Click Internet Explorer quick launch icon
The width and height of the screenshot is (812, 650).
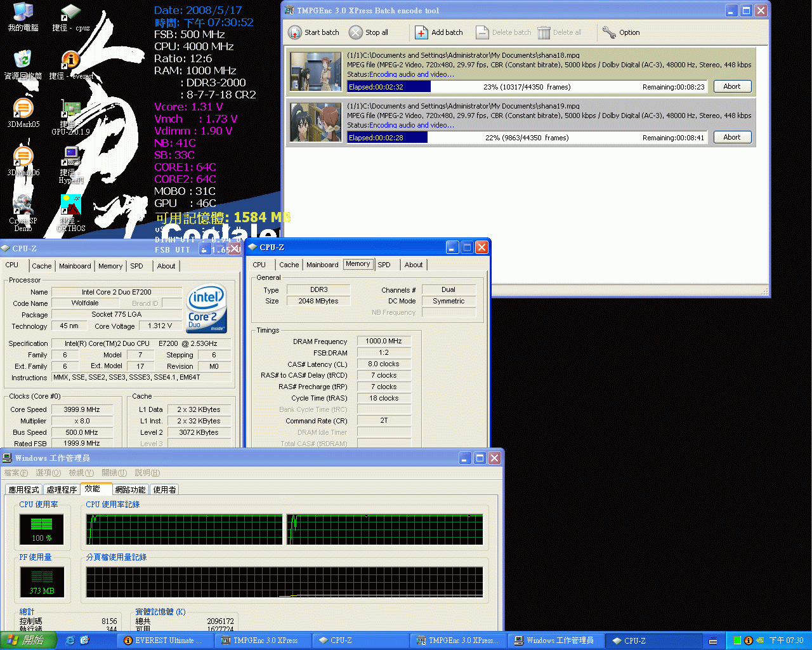(70, 640)
